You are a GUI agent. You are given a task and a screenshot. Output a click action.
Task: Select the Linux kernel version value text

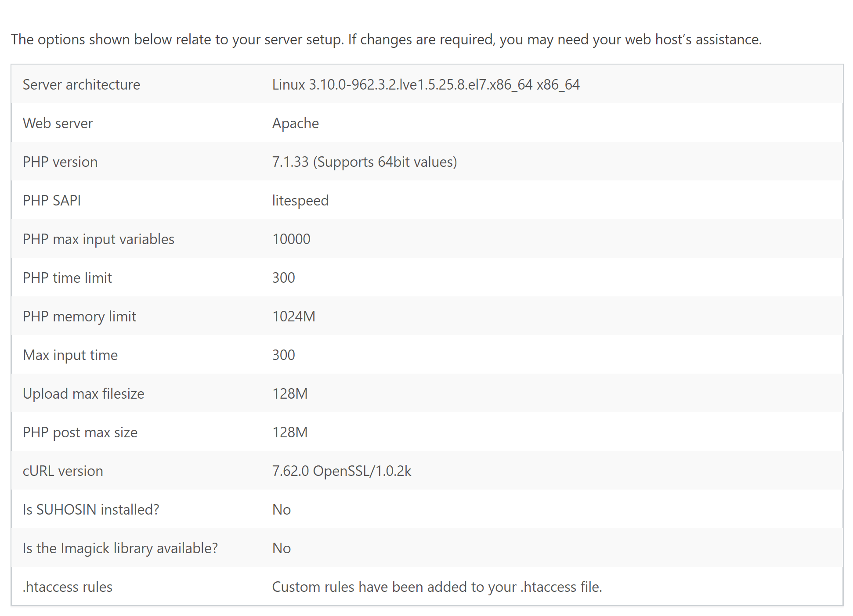426,84
